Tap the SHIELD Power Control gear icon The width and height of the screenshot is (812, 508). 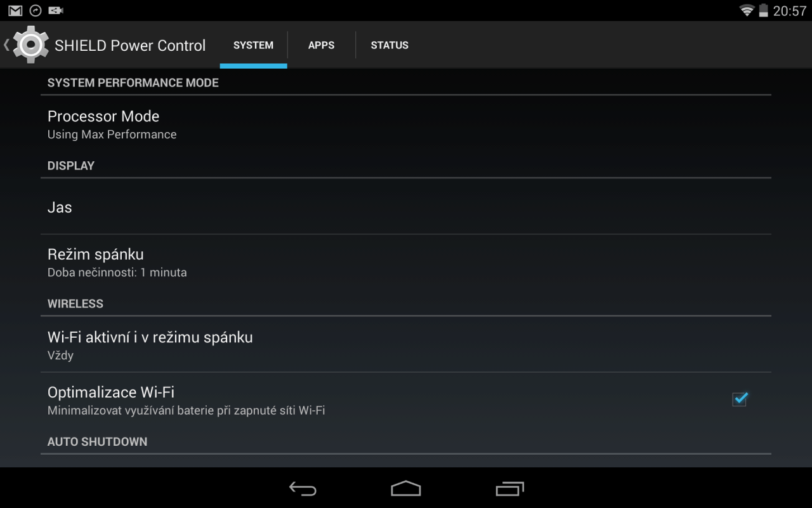pyautogui.click(x=30, y=44)
